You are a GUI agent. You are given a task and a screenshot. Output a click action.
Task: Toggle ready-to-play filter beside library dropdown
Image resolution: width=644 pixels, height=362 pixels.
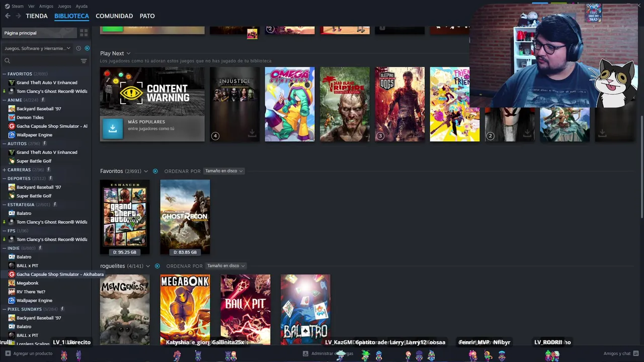tap(87, 48)
